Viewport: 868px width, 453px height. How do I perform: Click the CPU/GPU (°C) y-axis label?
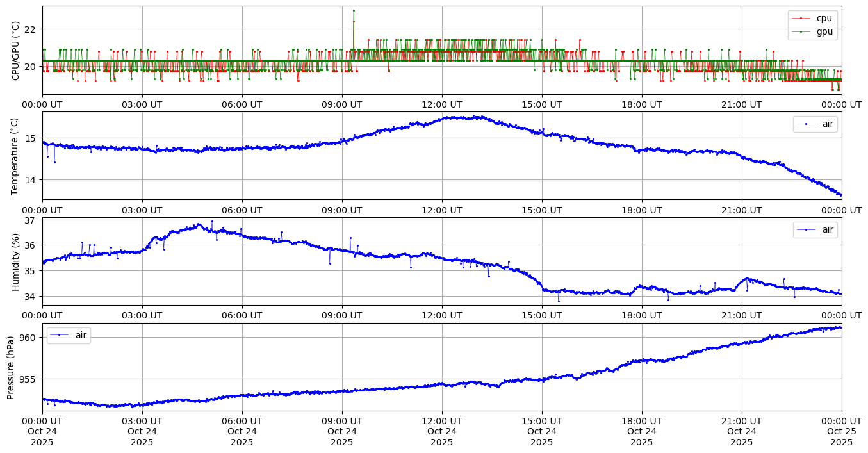(16, 51)
